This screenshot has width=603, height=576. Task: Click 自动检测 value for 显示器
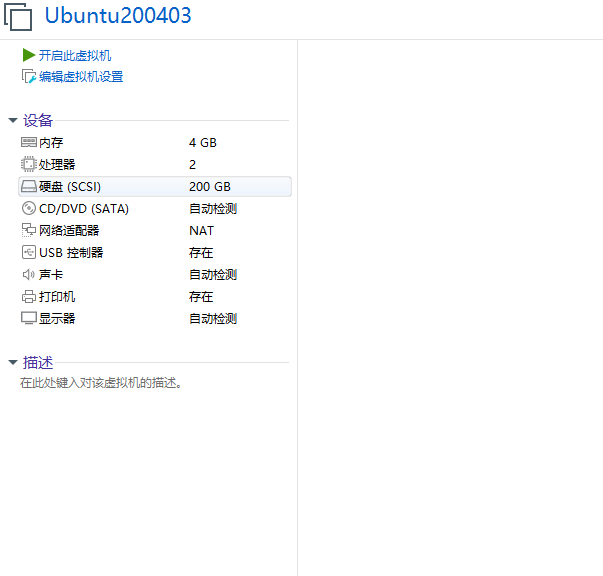pos(213,318)
